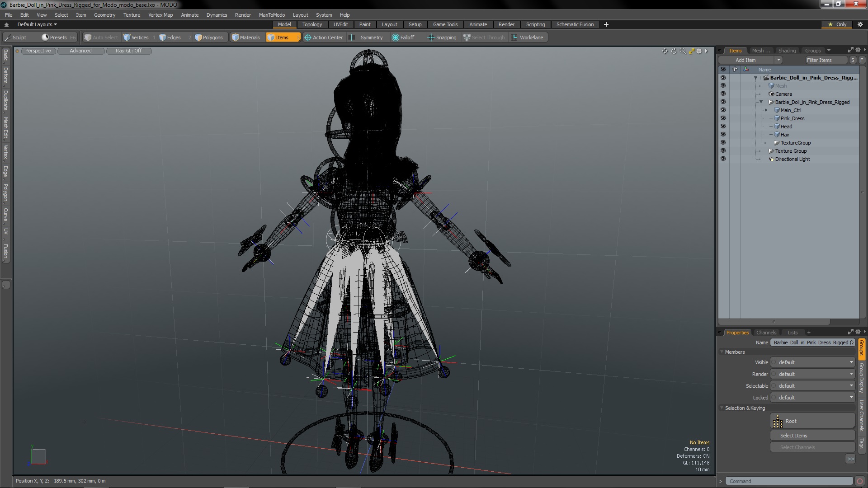Toggle the Only star button

[x=837, y=24]
